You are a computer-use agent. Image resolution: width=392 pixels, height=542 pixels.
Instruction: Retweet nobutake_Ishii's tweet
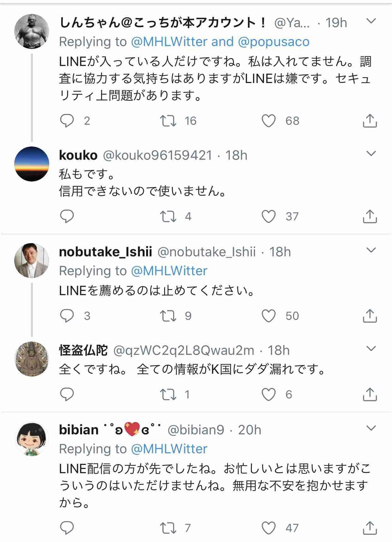pos(168,316)
